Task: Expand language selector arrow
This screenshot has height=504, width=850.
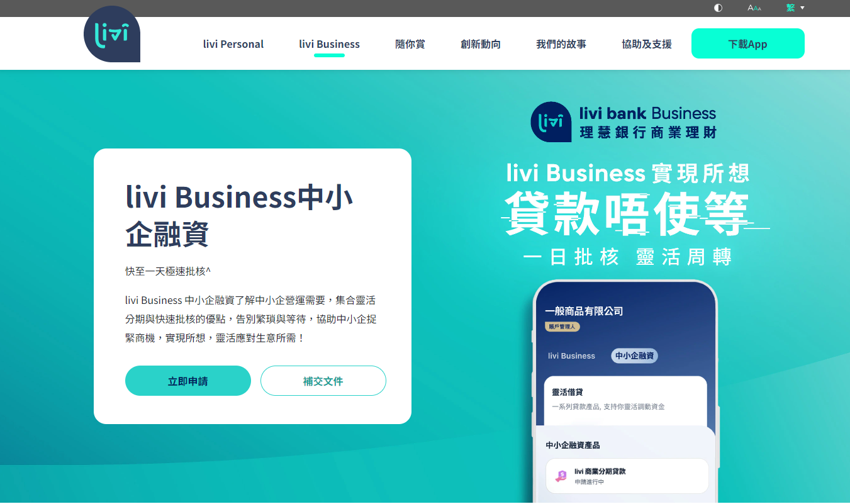Action: (802, 8)
